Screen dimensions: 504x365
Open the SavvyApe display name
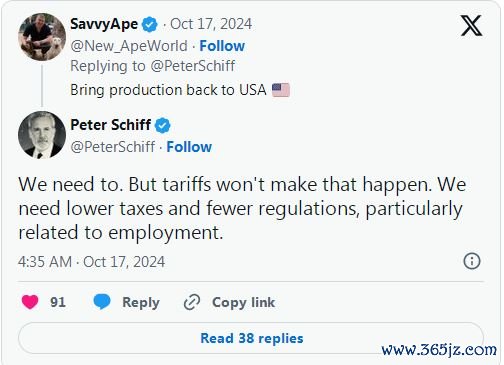pyautogui.click(x=104, y=24)
